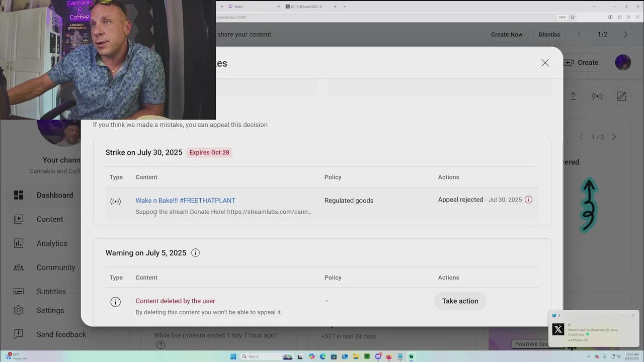The width and height of the screenshot is (644, 362).
Task: Open the Dashboard icon in the sidebar
Action: tap(19, 195)
